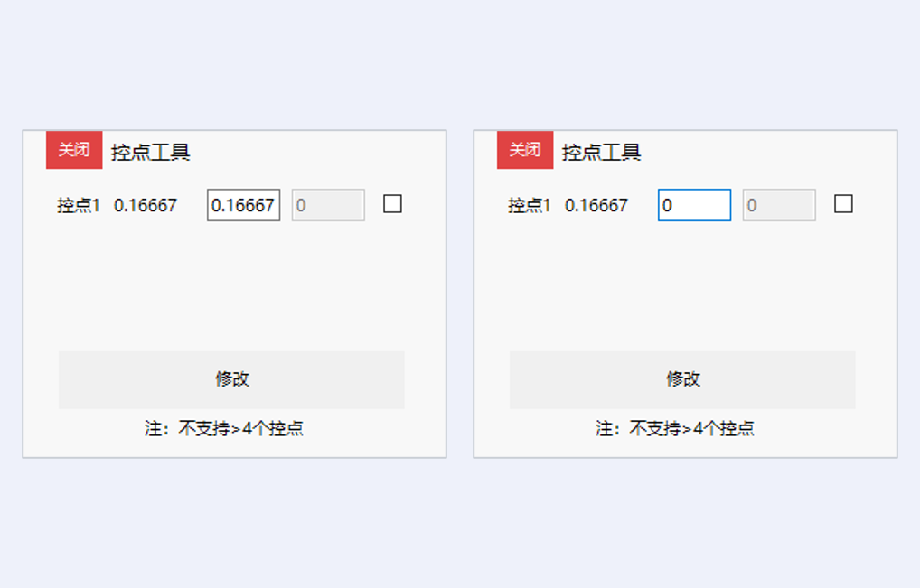Click the 0.16667 value text in right panel
The height and width of the screenshot is (588, 920).
click(596, 206)
